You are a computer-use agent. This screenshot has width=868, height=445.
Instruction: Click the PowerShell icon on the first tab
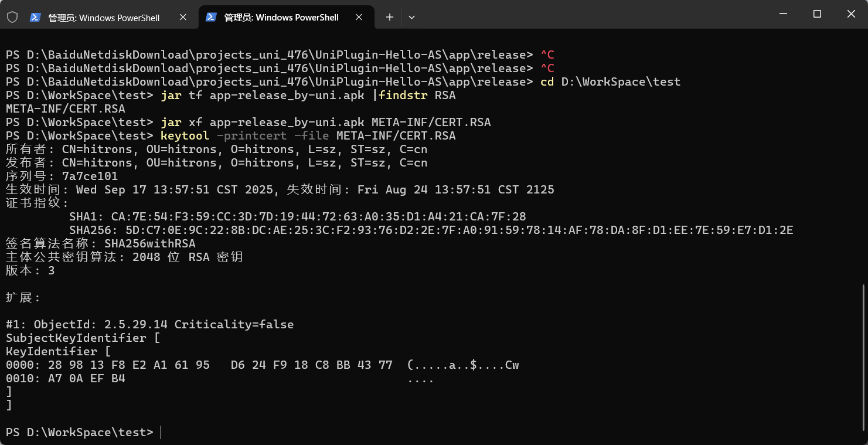(35, 18)
